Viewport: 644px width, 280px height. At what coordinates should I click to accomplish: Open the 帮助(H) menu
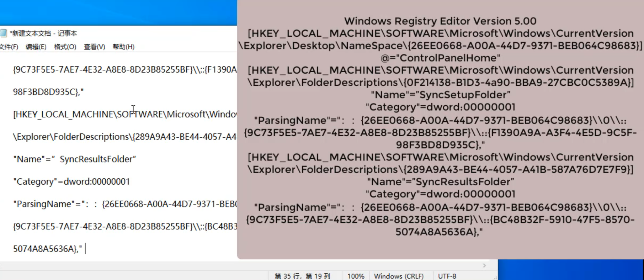click(123, 47)
